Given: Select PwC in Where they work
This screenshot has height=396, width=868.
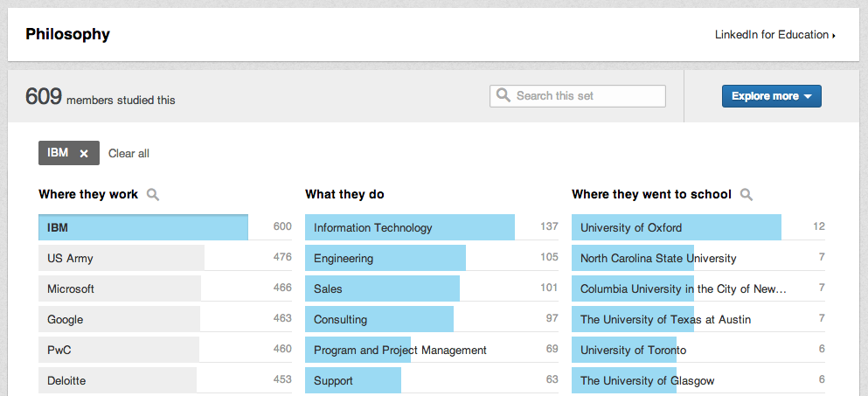Looking at the screenshot, I should click(119, 350).
